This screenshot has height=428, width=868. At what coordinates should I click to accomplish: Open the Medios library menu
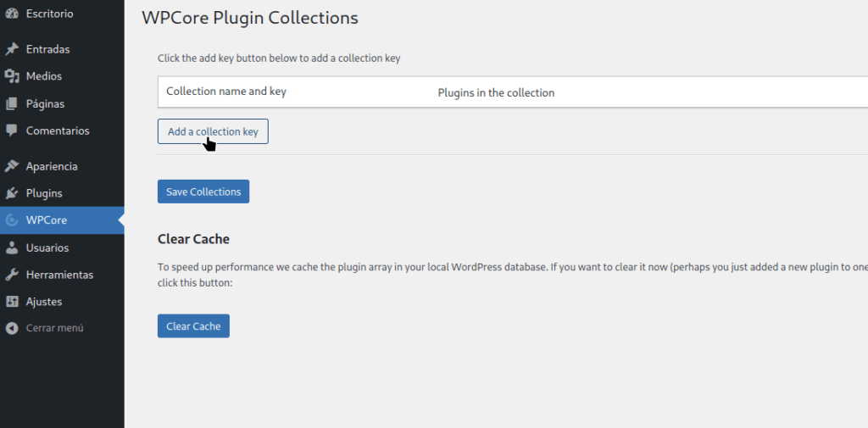coord(44,76)
